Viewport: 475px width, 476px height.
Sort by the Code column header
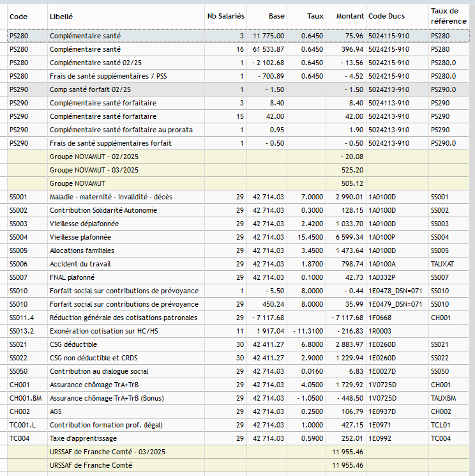[27, 17]
